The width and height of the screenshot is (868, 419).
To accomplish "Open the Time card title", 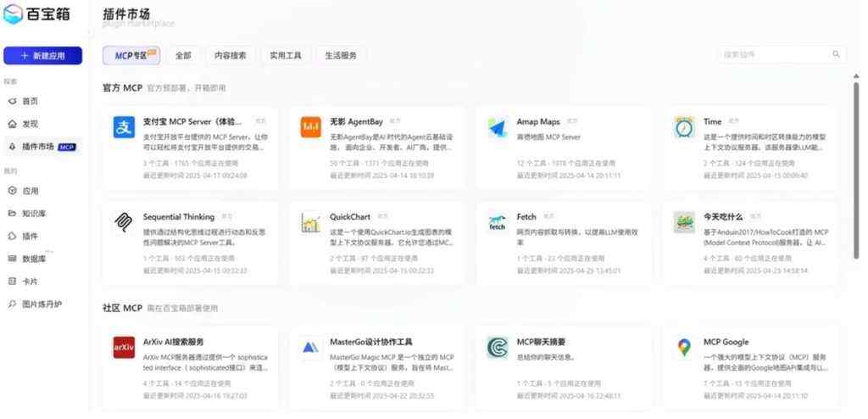I will pyautogui.click(x=712, y=121).
